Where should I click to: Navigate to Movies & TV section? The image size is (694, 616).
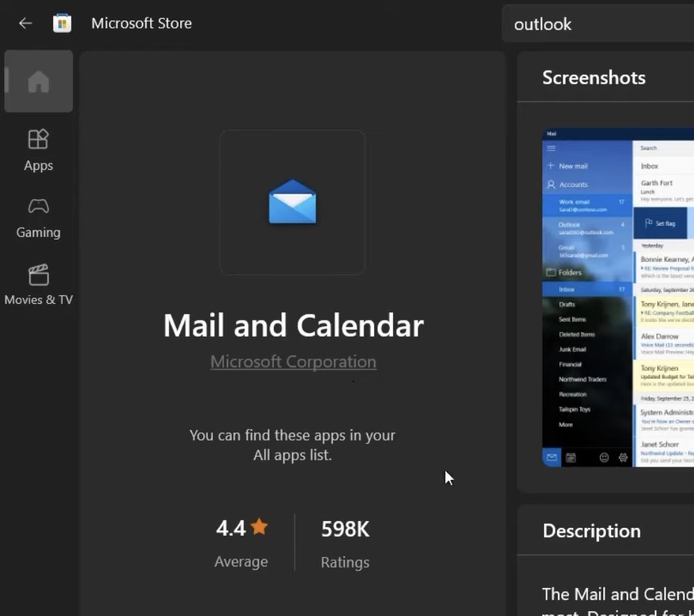pyautogui.click(x=38, y=285)
